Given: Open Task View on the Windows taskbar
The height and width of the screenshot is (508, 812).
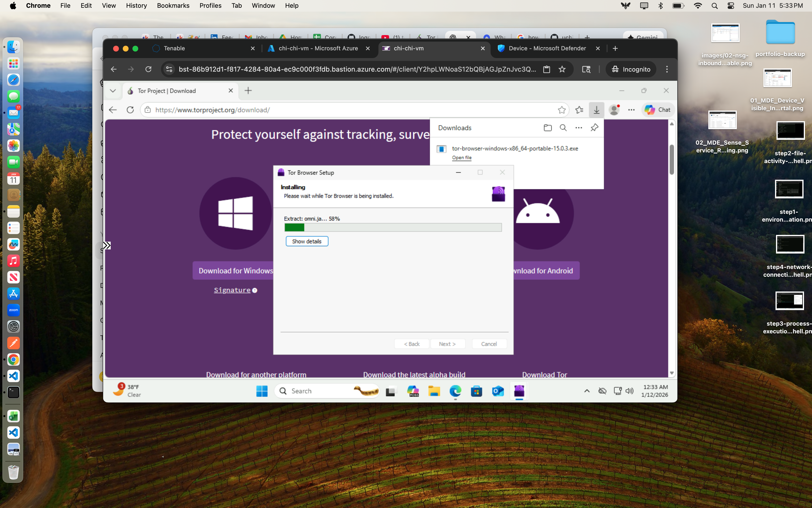Looking at the screenshot, I should click(x=391, y=391).
